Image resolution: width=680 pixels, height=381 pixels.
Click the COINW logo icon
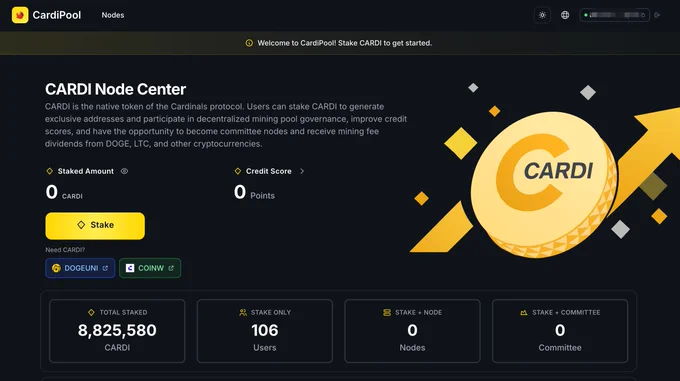point(130,268)
